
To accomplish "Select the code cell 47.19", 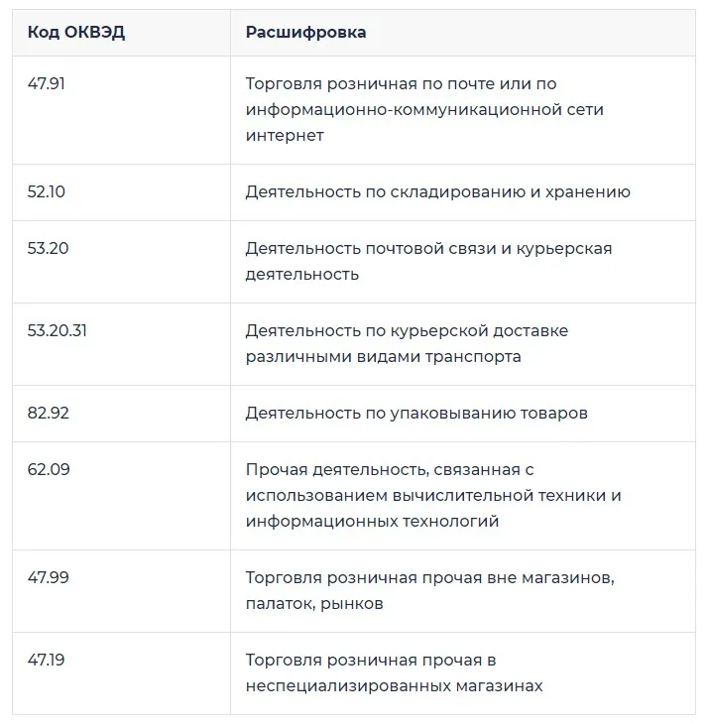I will click(46, 660).
